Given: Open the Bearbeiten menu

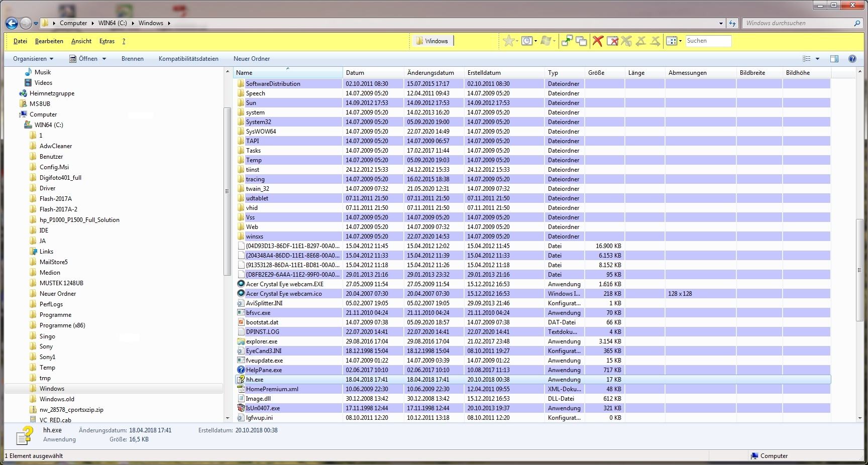Looking at the screenshot, I should pos(49,41).
